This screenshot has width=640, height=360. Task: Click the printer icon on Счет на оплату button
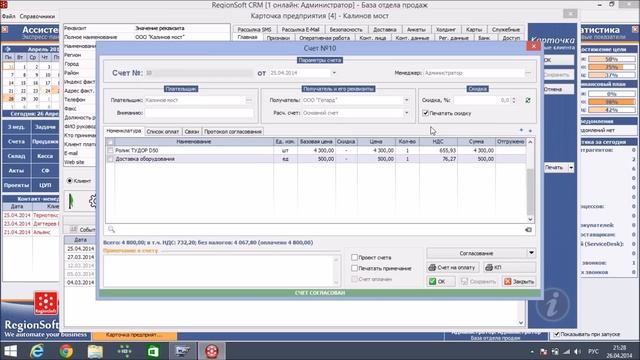[x=432, y=268]
